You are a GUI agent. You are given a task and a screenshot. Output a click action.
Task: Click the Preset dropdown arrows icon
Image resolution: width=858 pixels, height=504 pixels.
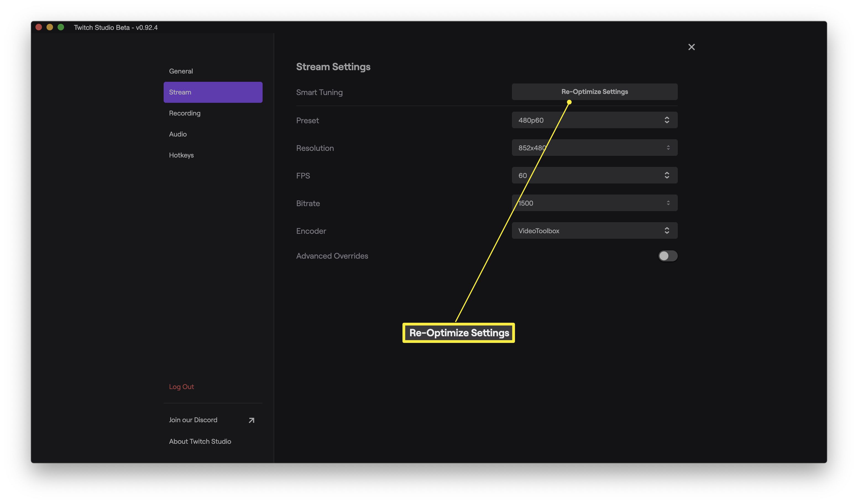pyautogui.click(x=667, y=120)
